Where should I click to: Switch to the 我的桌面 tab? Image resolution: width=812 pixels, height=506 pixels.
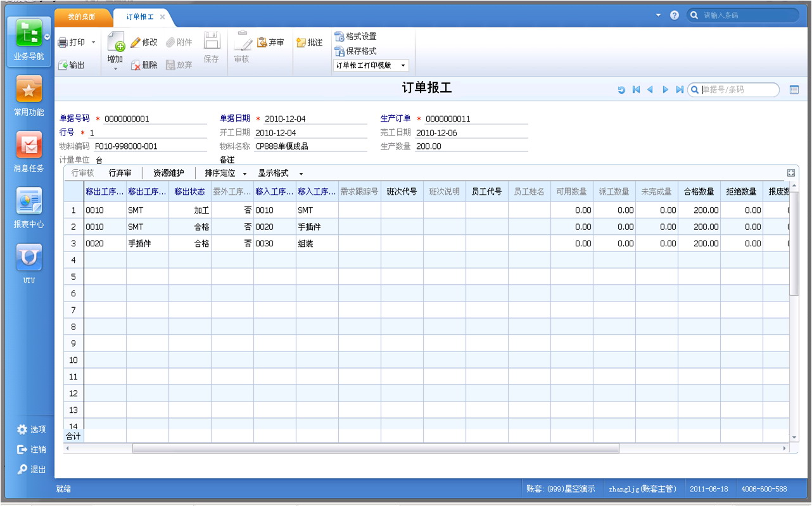click(x=83, y=16)
